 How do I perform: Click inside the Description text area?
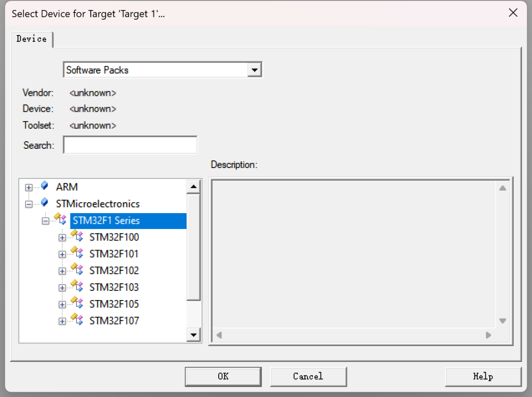click(354, 254)
